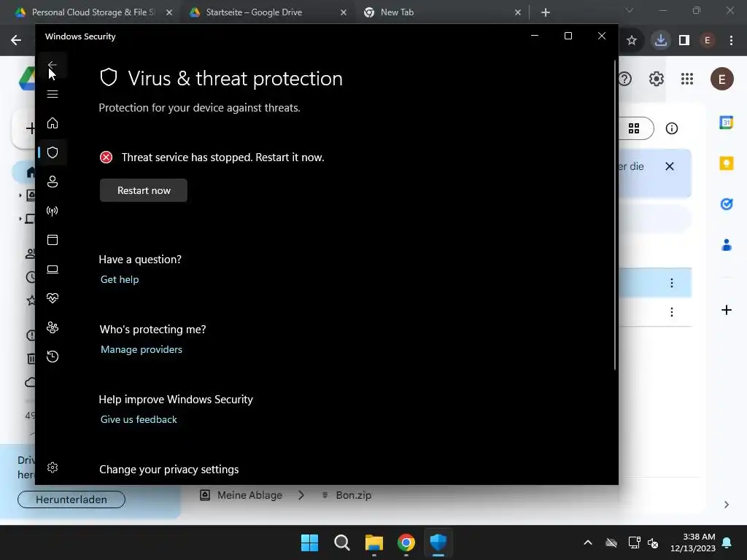Image resolution: width=747 pixels, height=560 pixels.
Task: Collapse Drive side panel chevron
Action: pyautogui.click(x=727, y=505)
